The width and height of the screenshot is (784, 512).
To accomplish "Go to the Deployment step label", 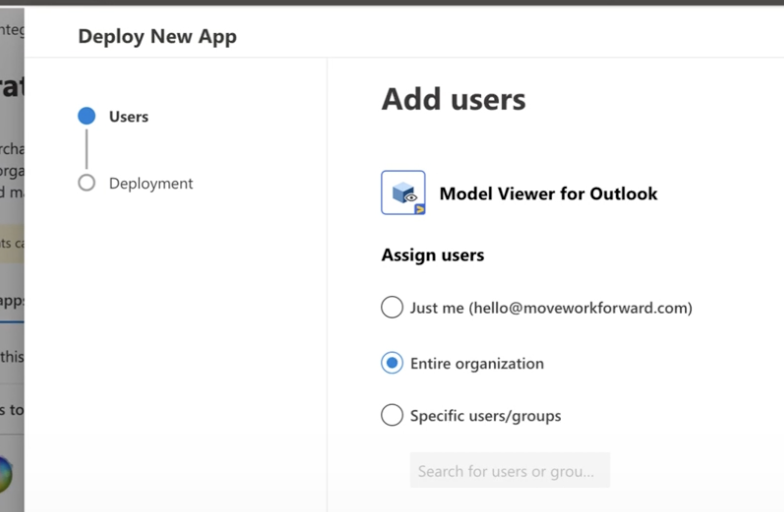I will point(151,183).
